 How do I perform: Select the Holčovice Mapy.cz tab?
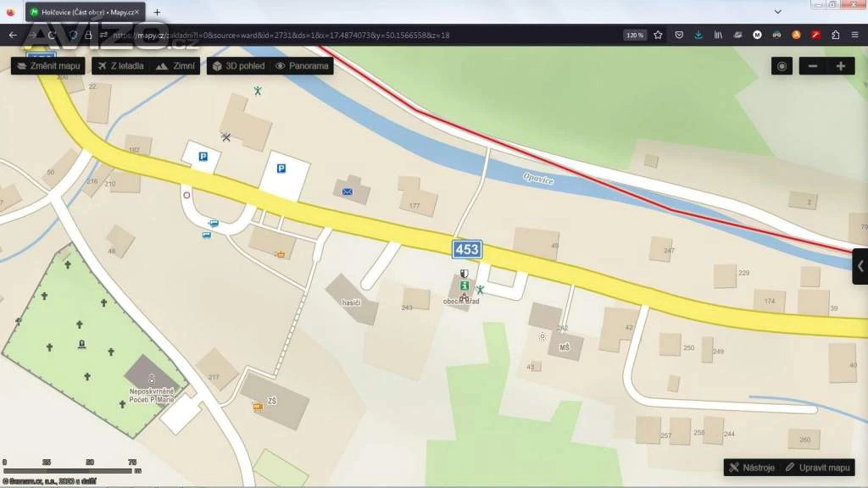[x=85, y=12]
